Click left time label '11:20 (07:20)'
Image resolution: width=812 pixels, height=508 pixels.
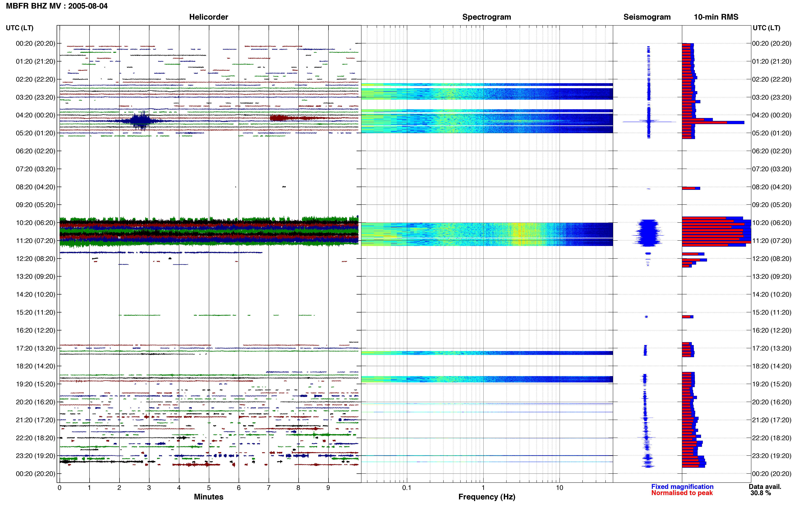pyautogui.click(x=35, y=240)
